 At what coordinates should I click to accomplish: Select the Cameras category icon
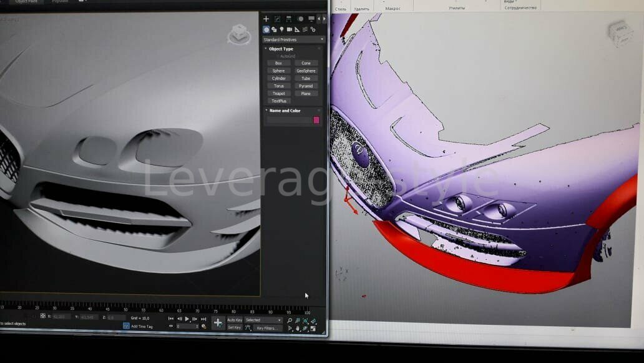pos(289,29)
